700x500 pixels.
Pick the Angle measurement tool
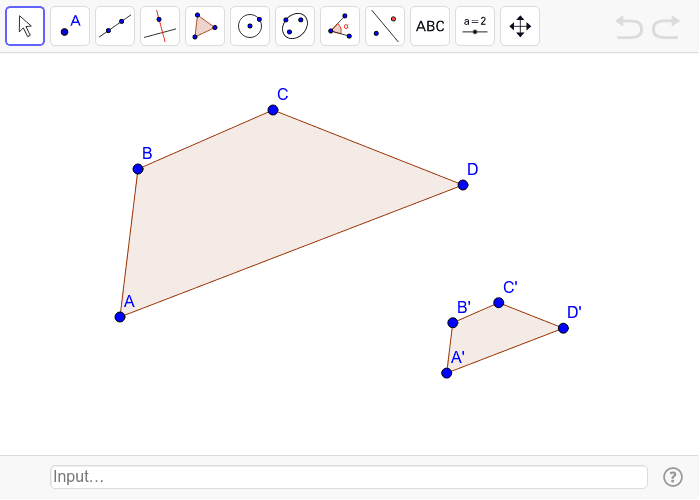[x=340, y=26]
